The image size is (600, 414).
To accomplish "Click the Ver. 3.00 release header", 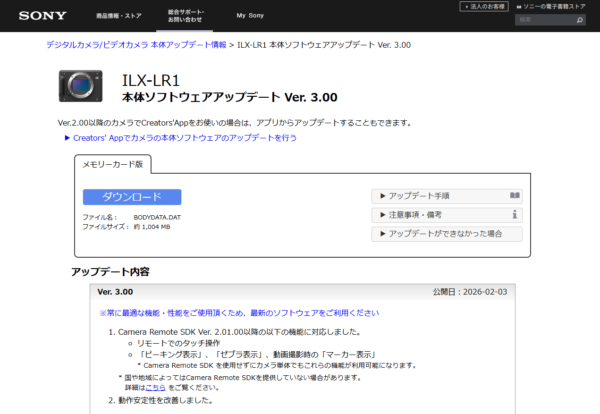I will click(115, 292).
